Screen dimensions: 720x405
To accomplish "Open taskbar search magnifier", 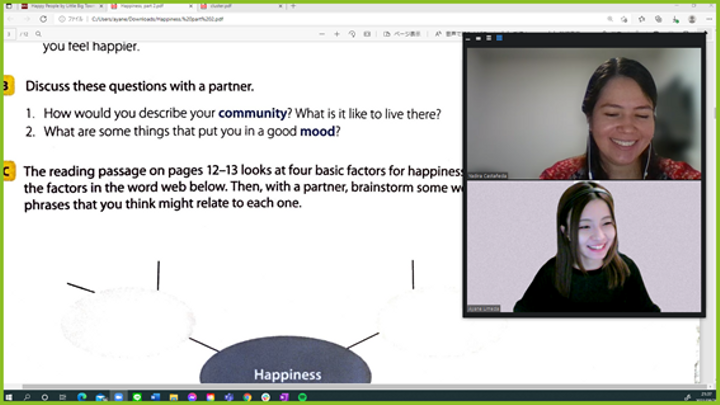I will [27, 397].
